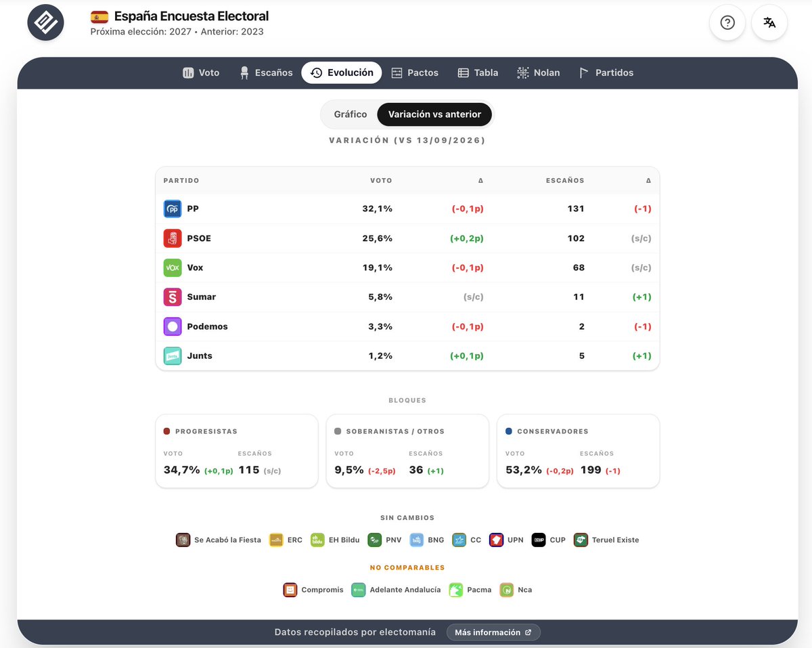Click the Conservadores blue color dot
Image resolution: width=812 pixels, height=648 pixels.
(509, 431)
